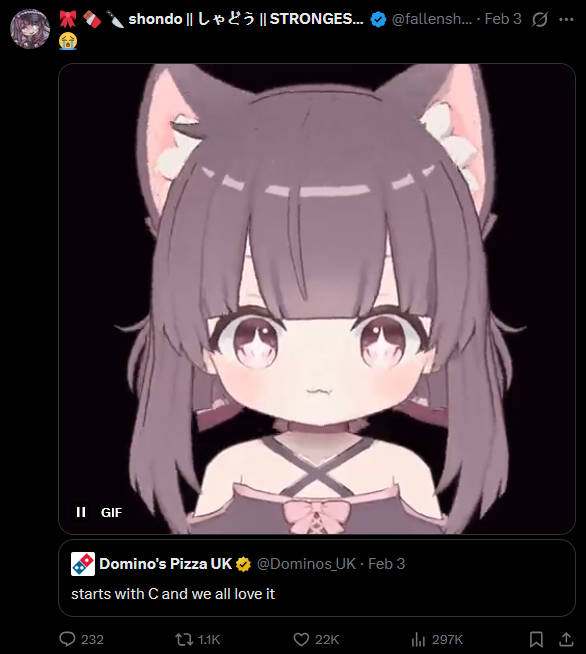
Task: Open the share post icon
Action: (566, 639)
